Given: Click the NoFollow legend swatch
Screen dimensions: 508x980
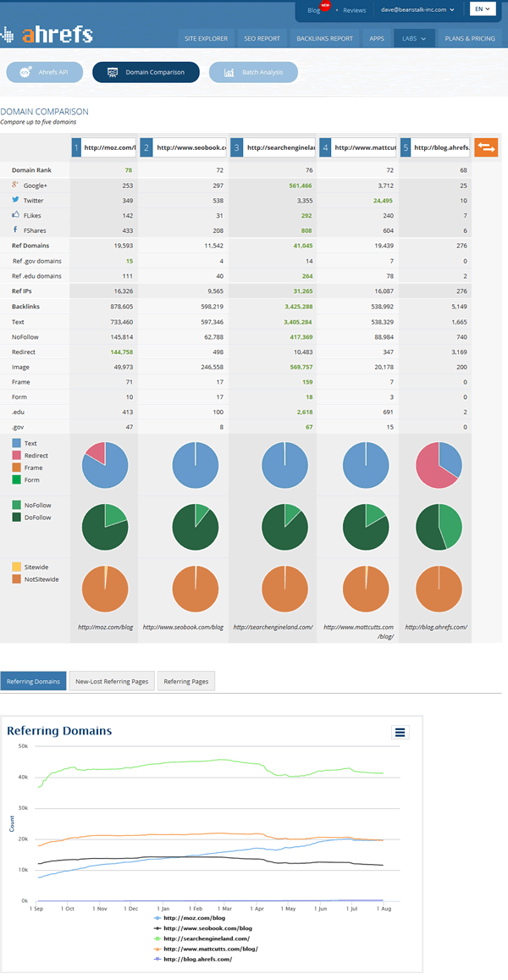Looking at the screenshot, I should [x=17, y=505].
